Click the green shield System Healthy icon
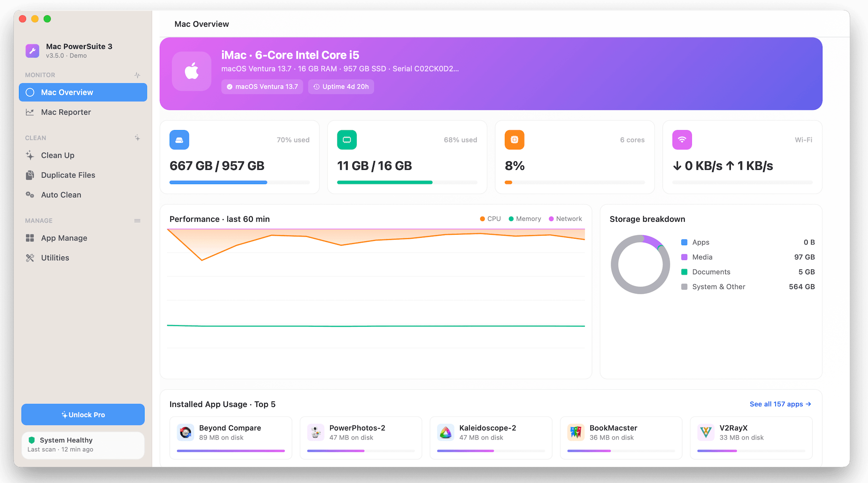The height and width of the screenshot is (483, 868). point(32,440)
